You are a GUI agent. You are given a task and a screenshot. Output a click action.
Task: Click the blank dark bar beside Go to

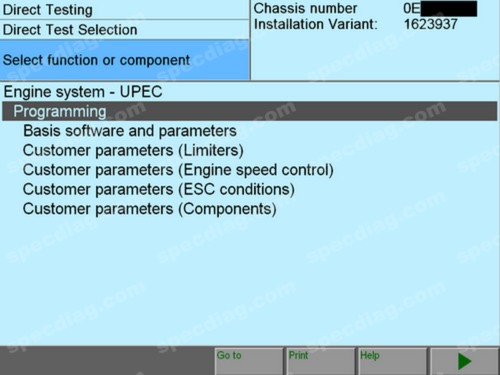[x=107, y=361]
